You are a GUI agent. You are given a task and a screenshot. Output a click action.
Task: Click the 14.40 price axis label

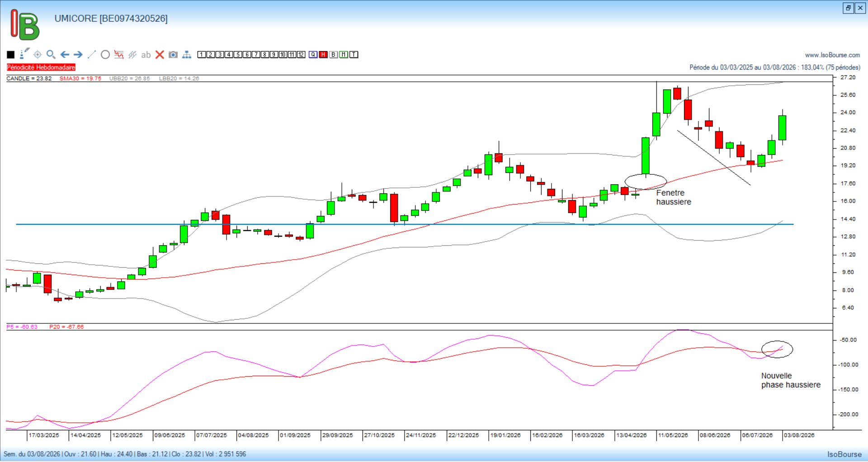(x=848, y=219)
